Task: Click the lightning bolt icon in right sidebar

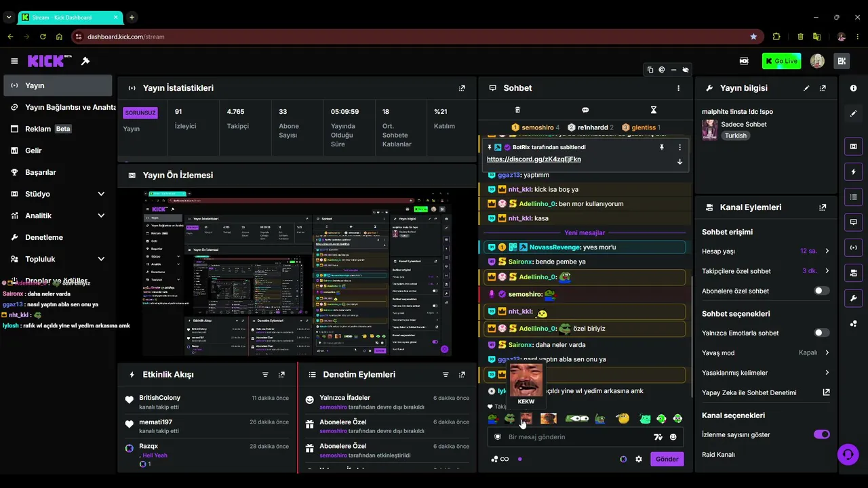Action: click(x=853, y=171)
